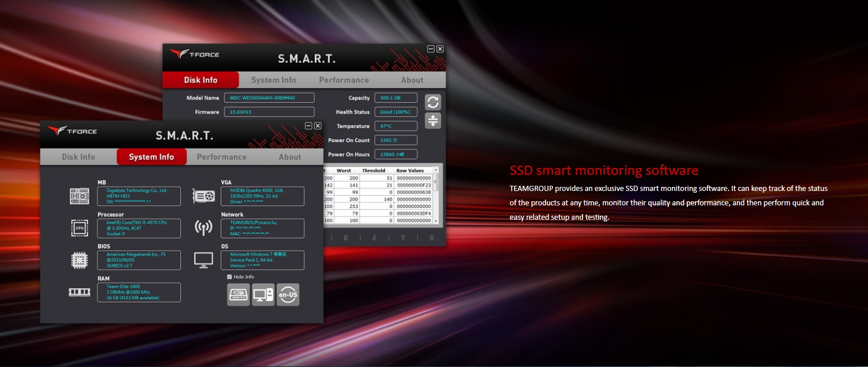This screenshot has height=367, width=868.
Task: Click the computer button under Hide Info
Action: point(263,295)
